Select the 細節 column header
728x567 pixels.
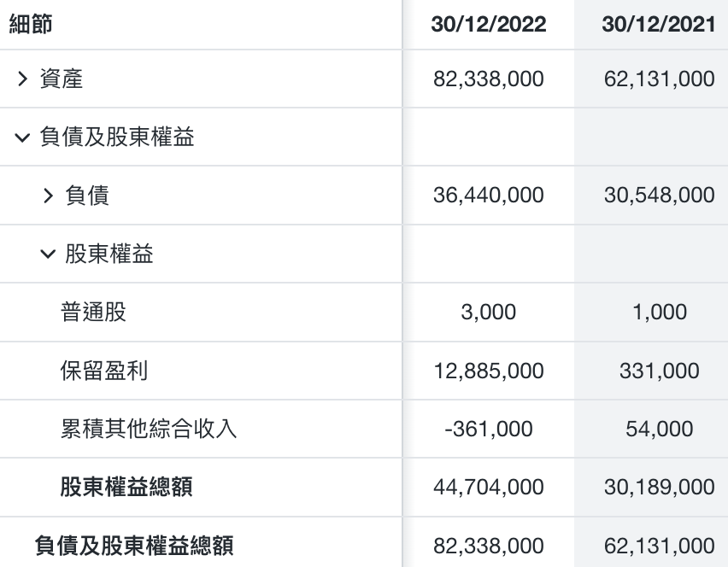(x=31, y=24)
